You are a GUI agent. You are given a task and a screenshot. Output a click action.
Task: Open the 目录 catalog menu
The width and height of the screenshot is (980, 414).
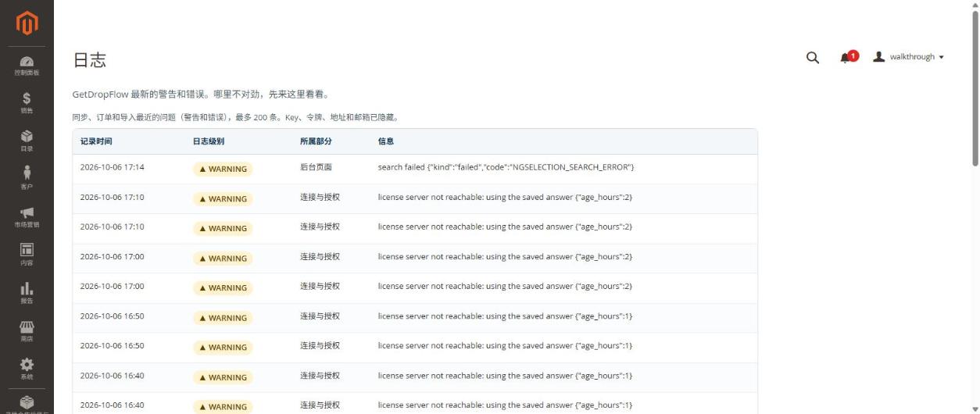point(27,141)
